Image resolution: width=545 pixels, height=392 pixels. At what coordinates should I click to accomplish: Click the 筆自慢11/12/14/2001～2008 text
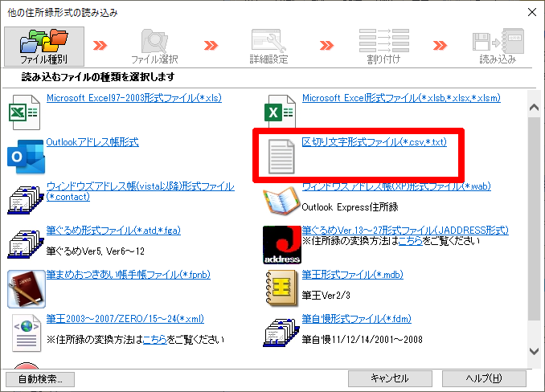[x=363, y=339]
